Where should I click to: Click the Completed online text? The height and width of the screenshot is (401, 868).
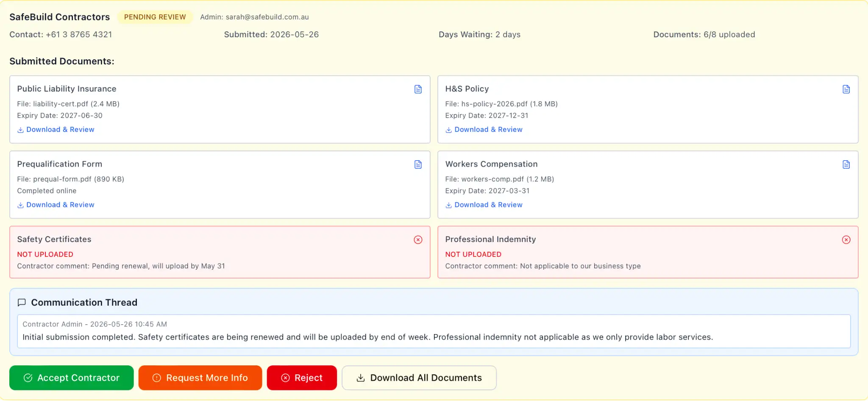click(47, 191)
